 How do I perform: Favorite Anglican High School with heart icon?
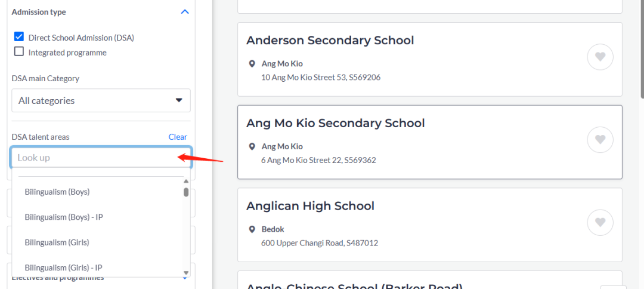[x=600, y=222]
